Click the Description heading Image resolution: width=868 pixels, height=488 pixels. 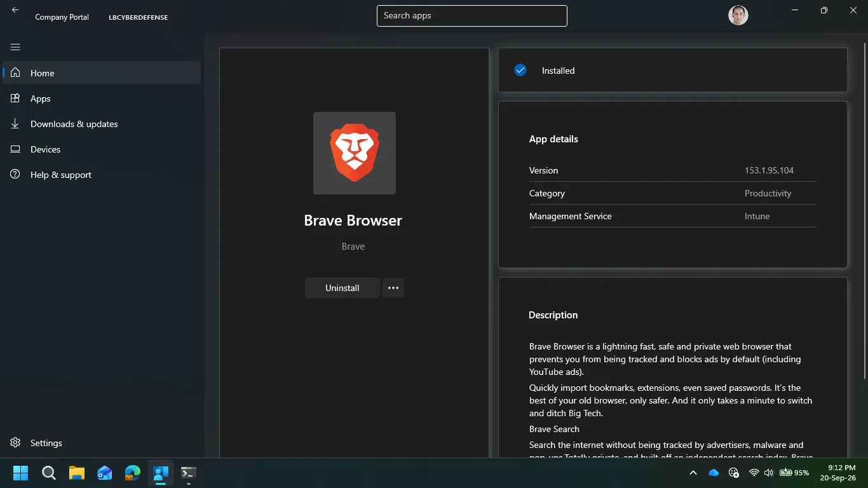[x=553, y=315]
